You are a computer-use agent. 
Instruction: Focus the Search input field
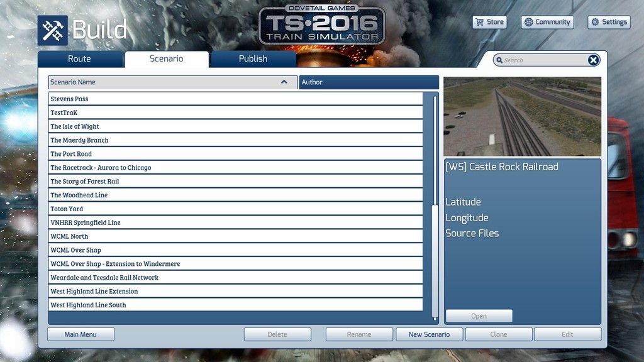click(x=545, y=60)
